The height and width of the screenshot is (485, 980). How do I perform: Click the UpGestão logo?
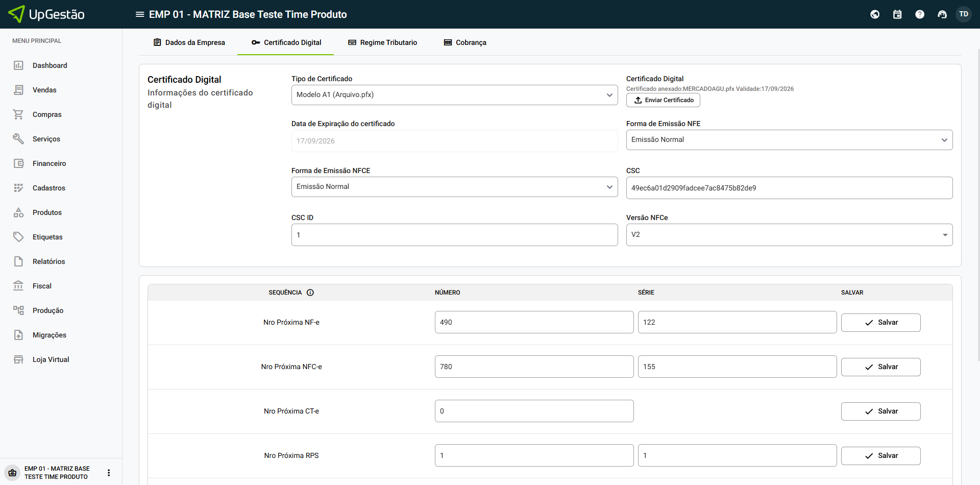(47, 14)
